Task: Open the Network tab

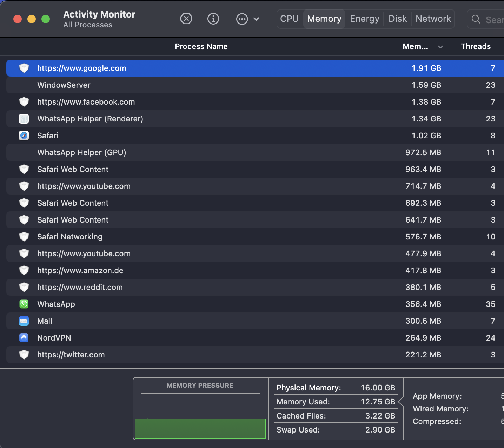Action: pos(433,19)
